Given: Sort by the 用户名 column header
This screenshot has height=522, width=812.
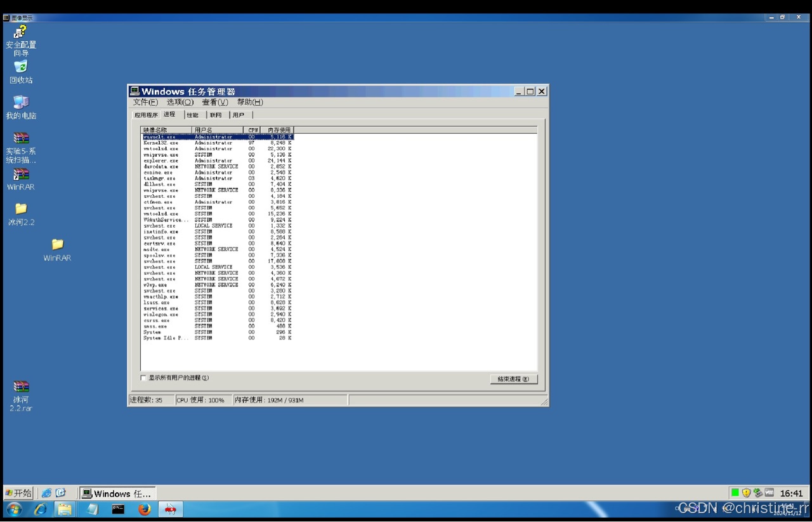Looking at the screenshot, I should 218,130.
